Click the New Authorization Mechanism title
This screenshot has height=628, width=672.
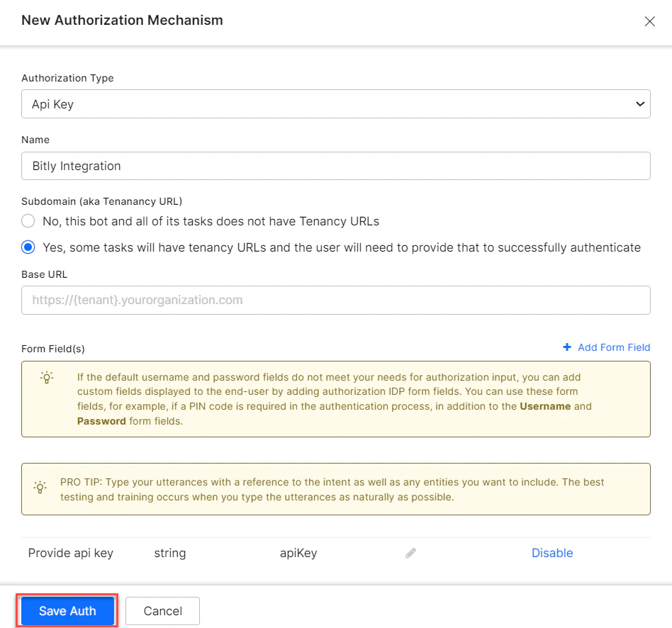point(121,21)
